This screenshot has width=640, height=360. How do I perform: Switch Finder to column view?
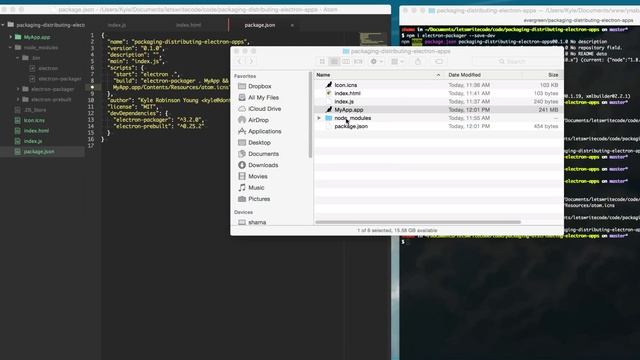[x=346, y=61]
